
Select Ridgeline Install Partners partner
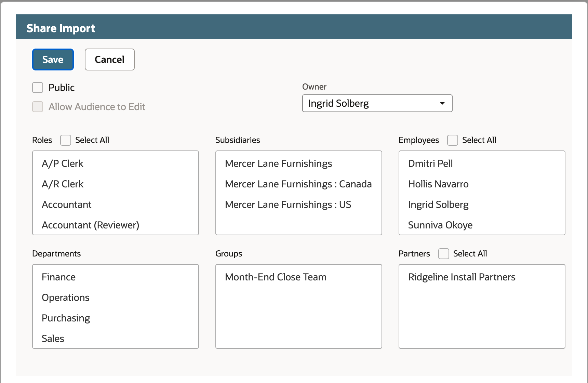pyautogui.click(x=482, y=277)
